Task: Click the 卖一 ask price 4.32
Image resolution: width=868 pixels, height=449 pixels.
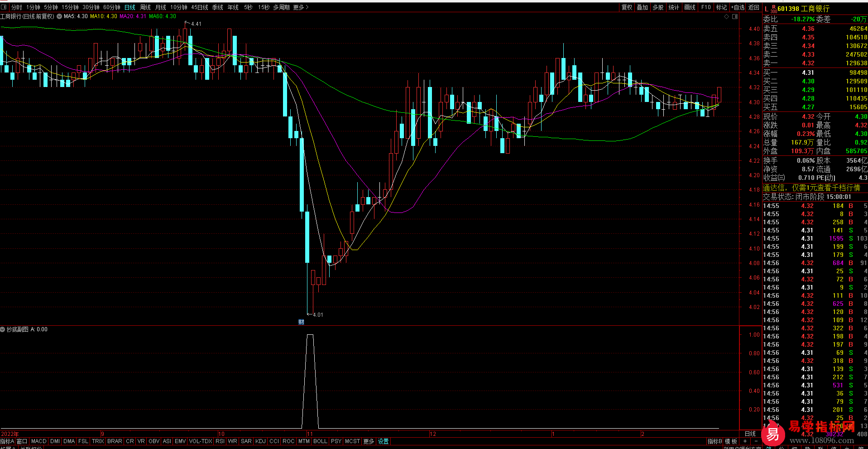Action: [x=808, y=63]
